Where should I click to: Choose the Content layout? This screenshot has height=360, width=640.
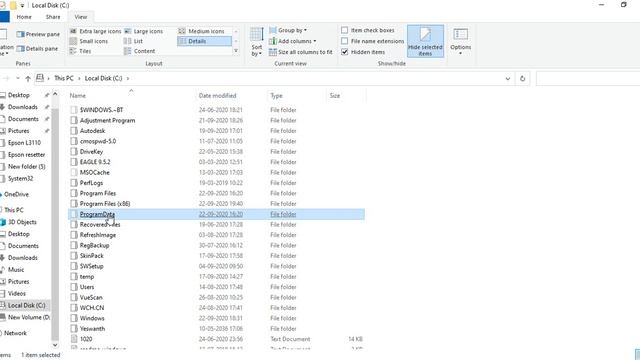point(140,51)
